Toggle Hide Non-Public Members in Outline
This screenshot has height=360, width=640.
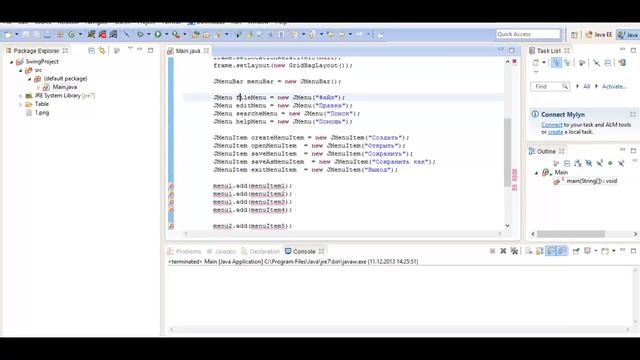tap(610, 163)
